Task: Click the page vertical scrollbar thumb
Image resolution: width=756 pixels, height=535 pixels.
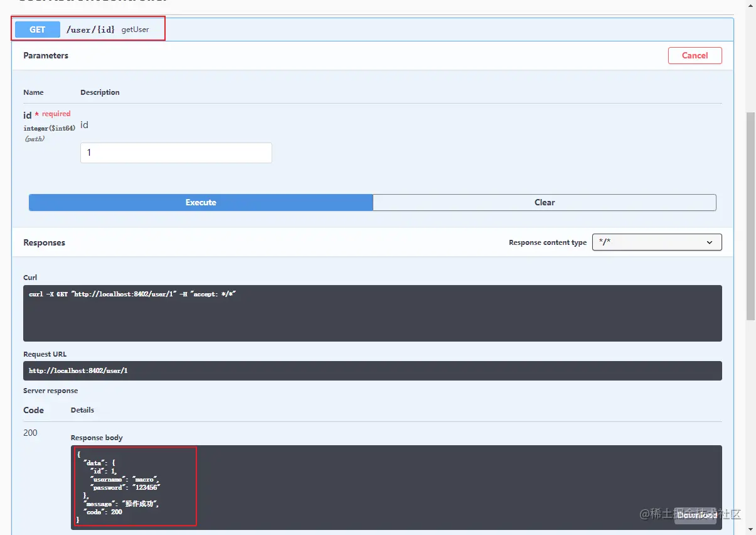Action: click(750, 217)
